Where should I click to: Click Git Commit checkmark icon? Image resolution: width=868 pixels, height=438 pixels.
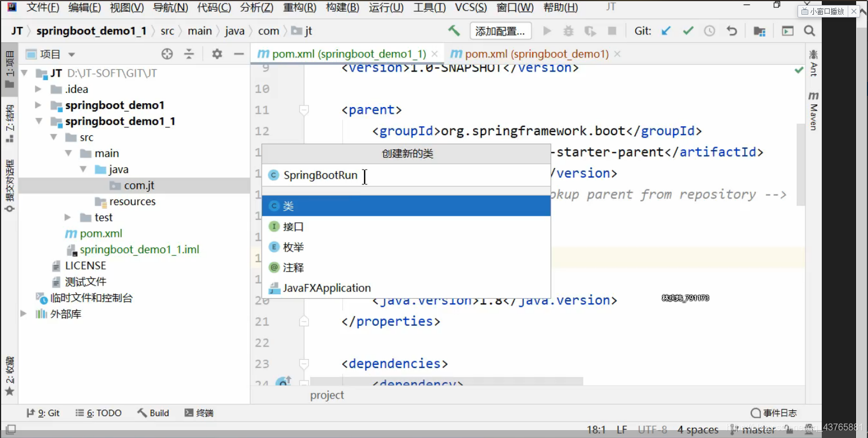point(688,31)
